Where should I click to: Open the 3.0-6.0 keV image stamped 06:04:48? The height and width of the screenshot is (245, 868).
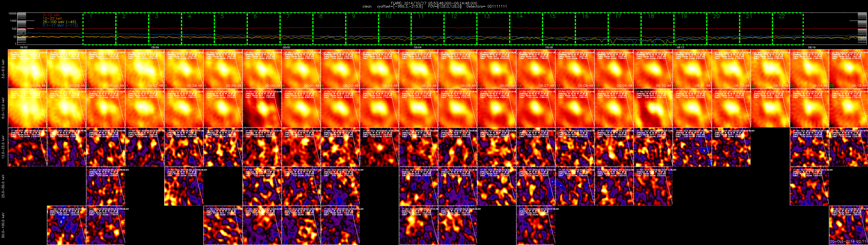click(x=418, y=69)
